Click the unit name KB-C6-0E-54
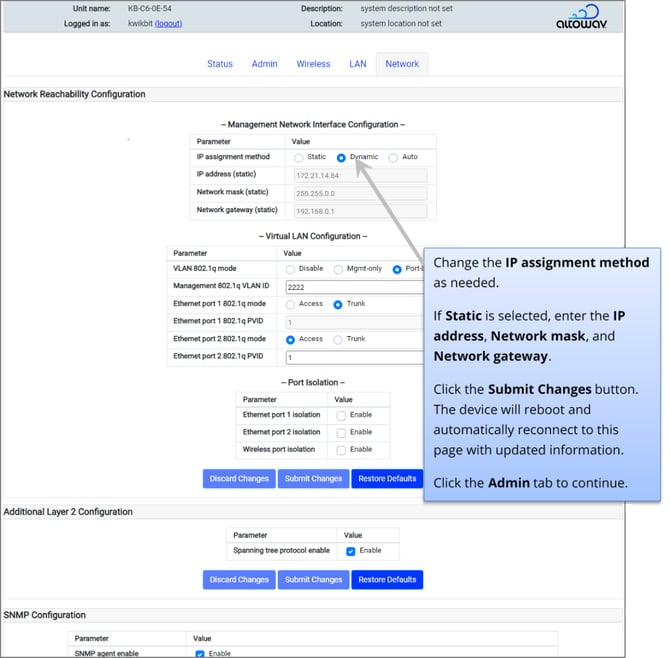 pyautogui.click(x=150, y=8)
